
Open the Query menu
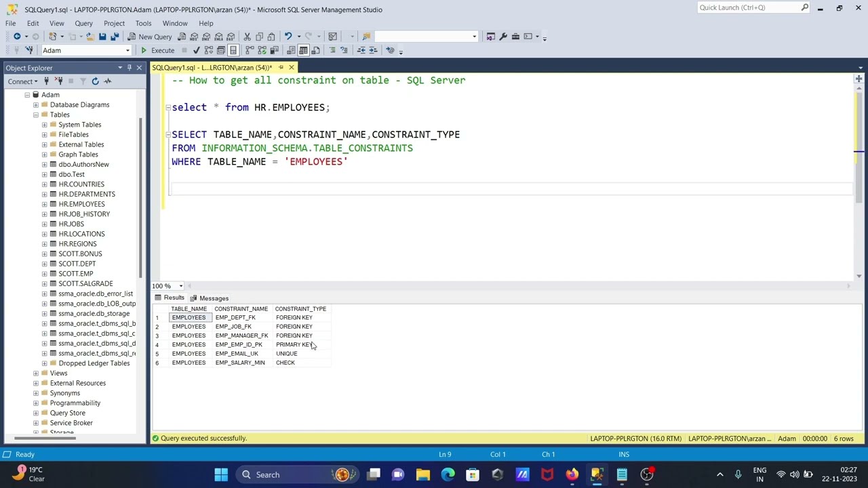tap(83, 23)
